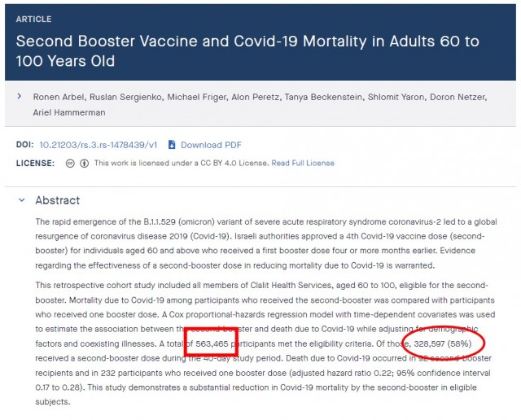521x420 pixels.
Task: Select author name Shlomit Yaron
Action: tap(396, 97)
